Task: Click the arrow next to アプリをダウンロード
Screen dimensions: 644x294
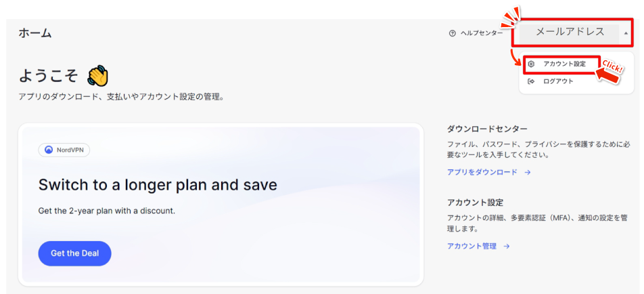Action: tap(528, 173)
